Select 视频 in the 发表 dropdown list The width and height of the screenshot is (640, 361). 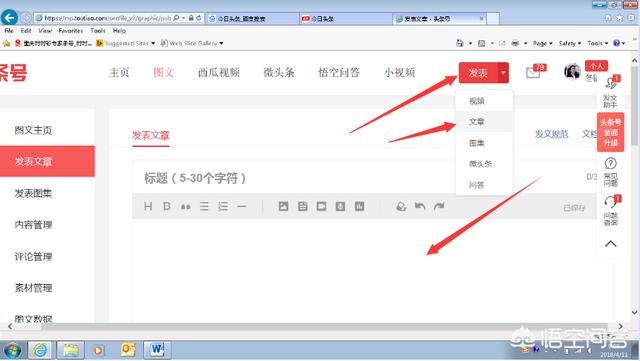coord(484,101)
